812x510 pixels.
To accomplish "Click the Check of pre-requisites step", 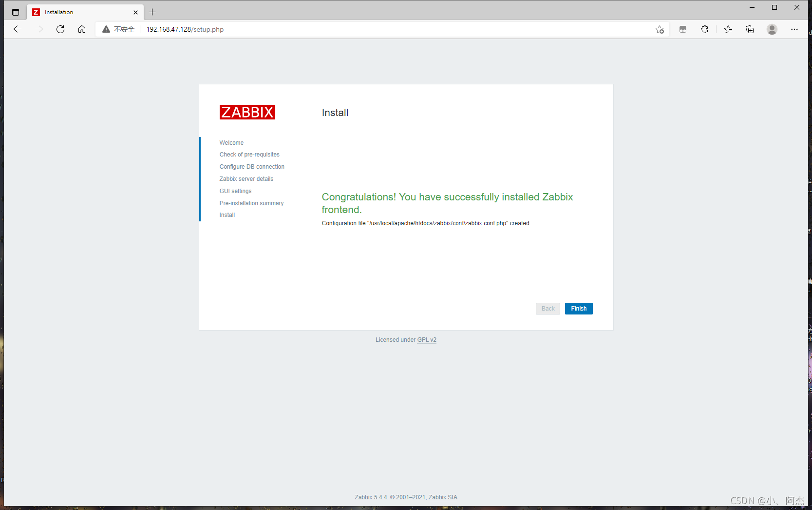I will [249, 155].
